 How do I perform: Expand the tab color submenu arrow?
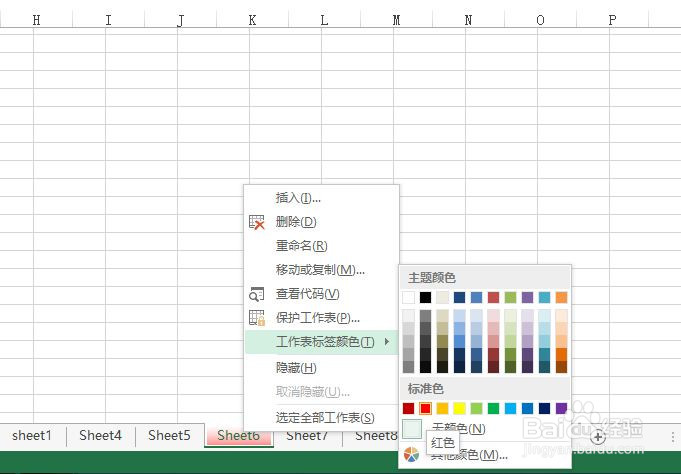387,342
